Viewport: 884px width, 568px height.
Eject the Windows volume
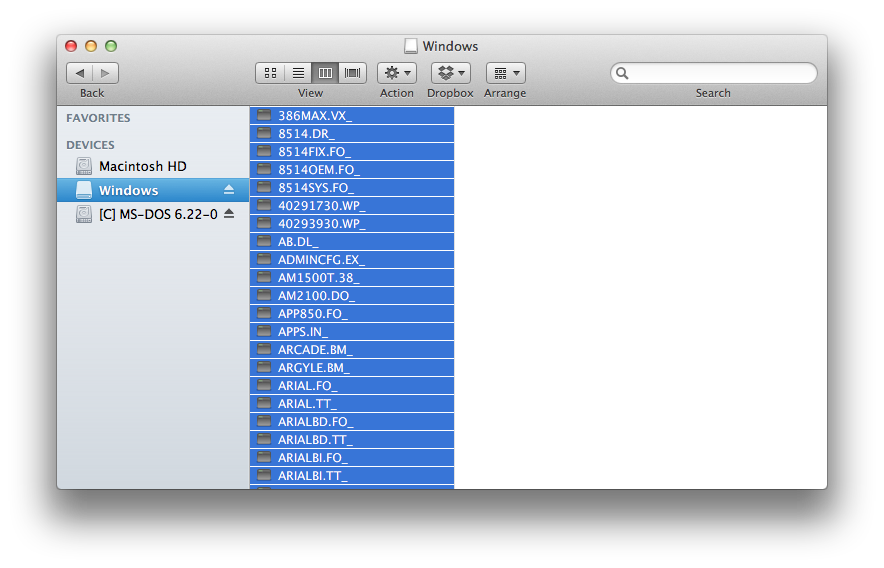[228, 190]
